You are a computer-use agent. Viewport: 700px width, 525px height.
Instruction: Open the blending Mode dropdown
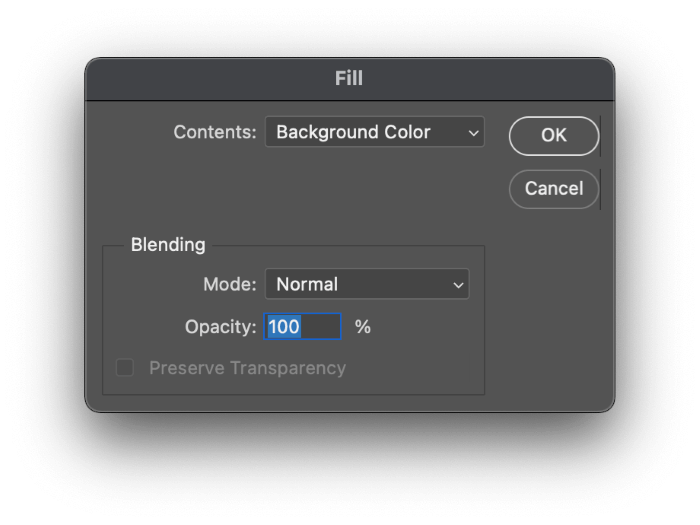[366, 284]
